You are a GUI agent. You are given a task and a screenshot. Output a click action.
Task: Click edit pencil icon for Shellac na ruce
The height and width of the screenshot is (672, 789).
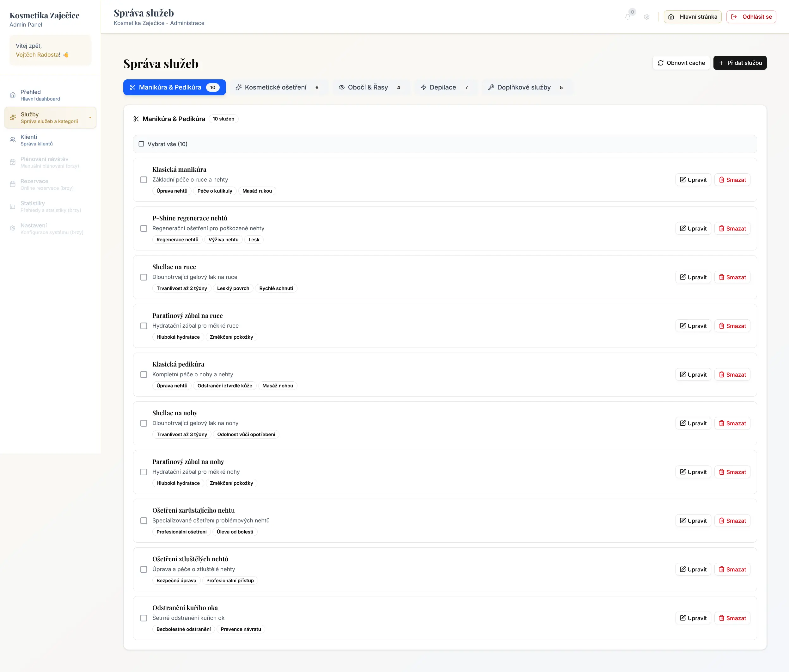(683, 277)
